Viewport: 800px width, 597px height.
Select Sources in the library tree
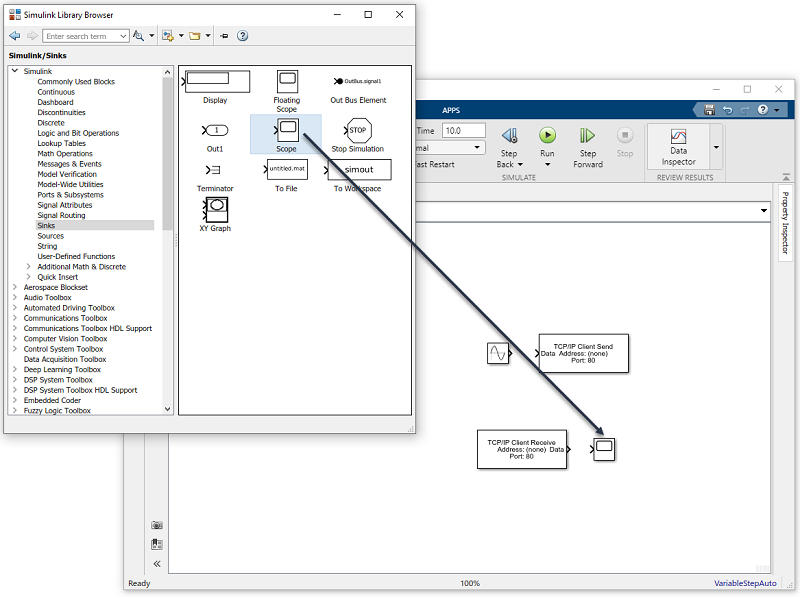point(51,236)
